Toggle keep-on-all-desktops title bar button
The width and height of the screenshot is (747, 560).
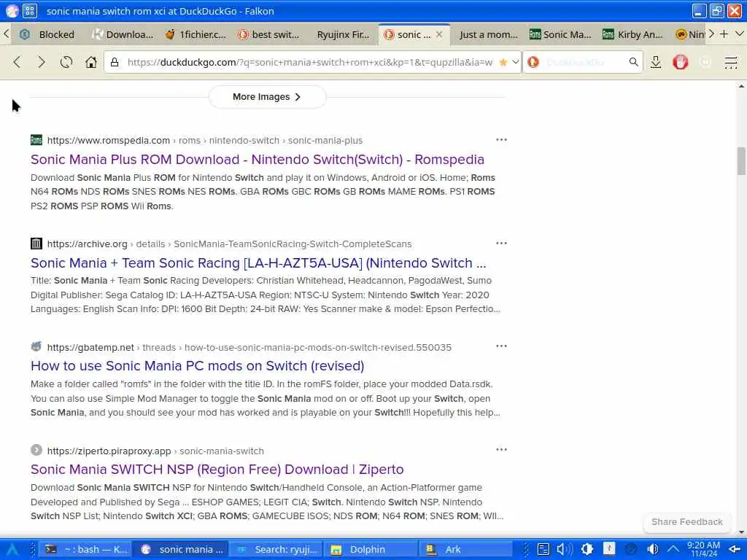29,11
